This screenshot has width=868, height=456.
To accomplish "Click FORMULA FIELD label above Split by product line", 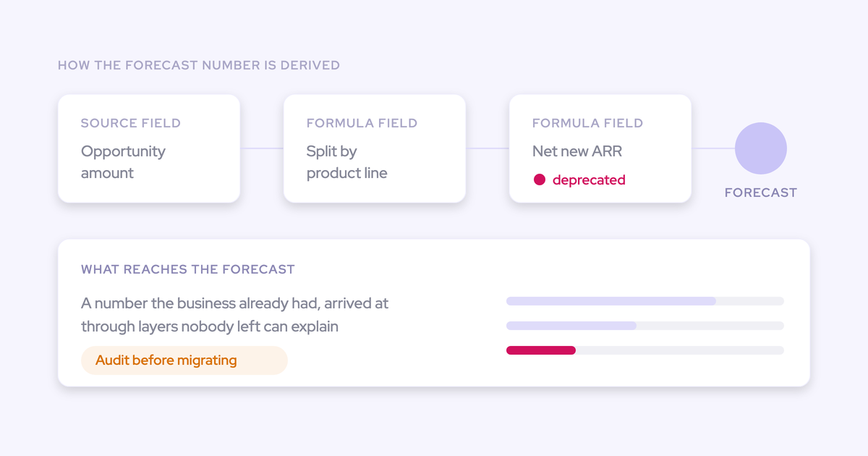I will click(x=362, y=123).
